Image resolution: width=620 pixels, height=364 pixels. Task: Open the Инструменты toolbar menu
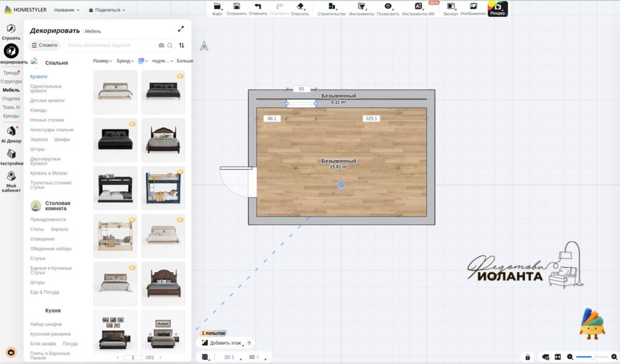pos(361,8)
